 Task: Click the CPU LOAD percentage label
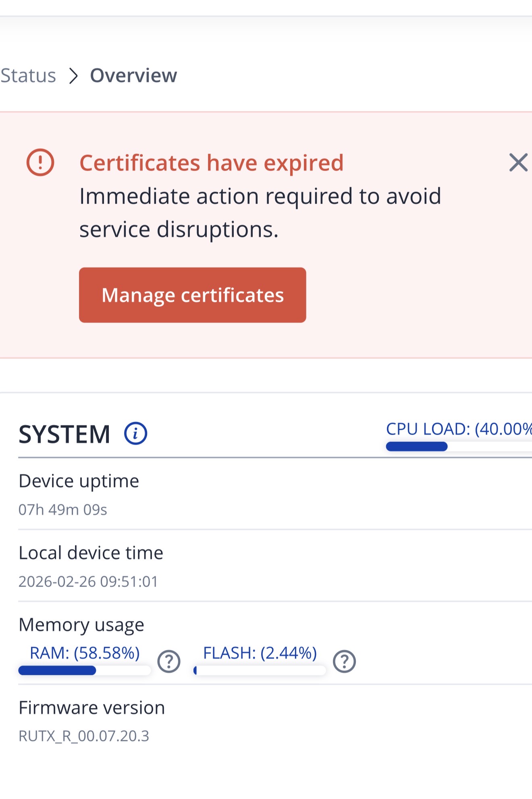459,429
